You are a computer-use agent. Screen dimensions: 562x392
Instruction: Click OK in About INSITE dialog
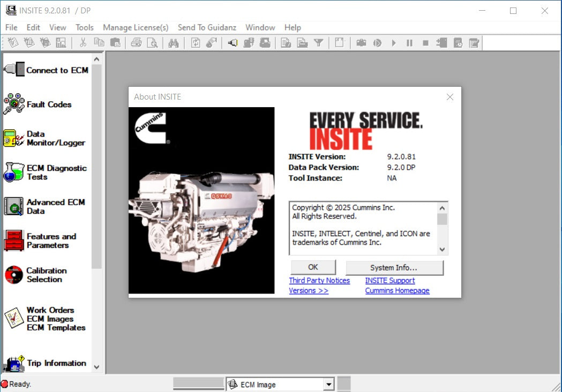click(313, 267)
